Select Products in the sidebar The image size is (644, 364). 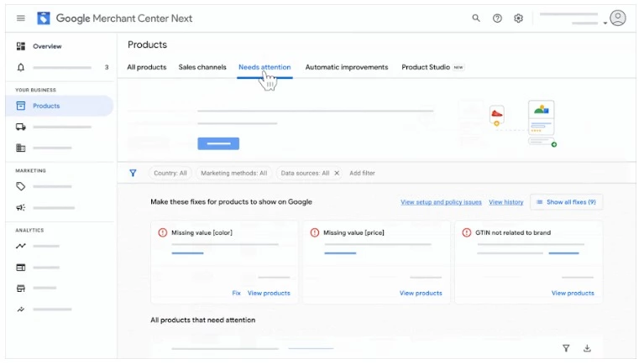(60, 106)
